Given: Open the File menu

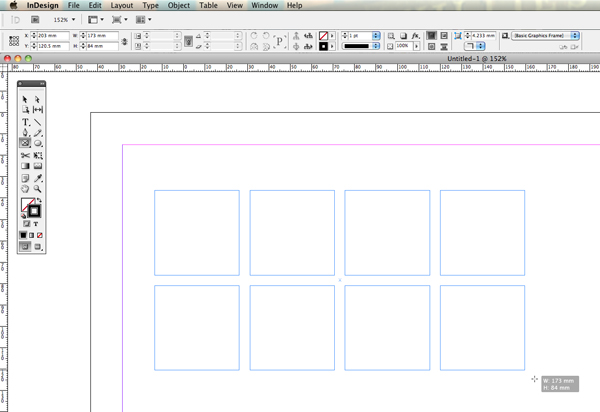Looking at the screenshot, I should pos(73,5).
